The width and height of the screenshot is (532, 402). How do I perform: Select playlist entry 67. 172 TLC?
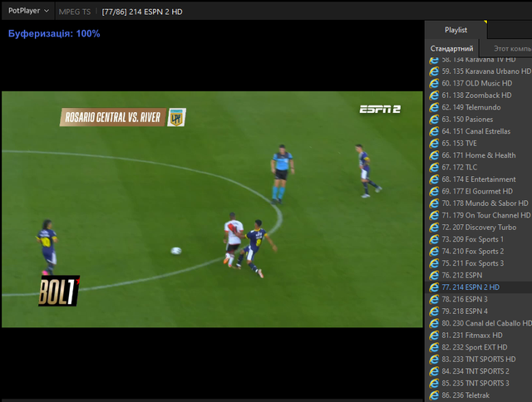point(479,168)
